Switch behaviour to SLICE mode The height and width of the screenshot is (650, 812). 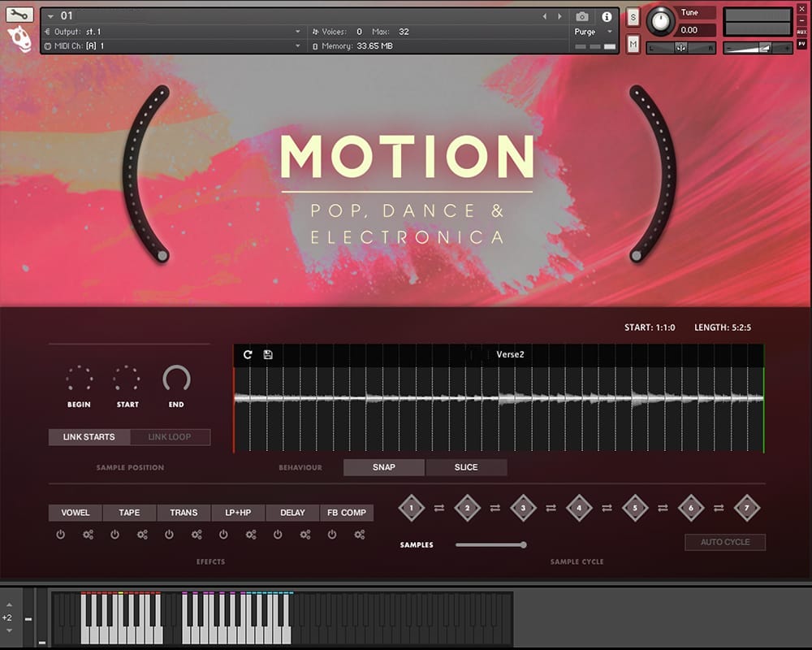[466, 467]
